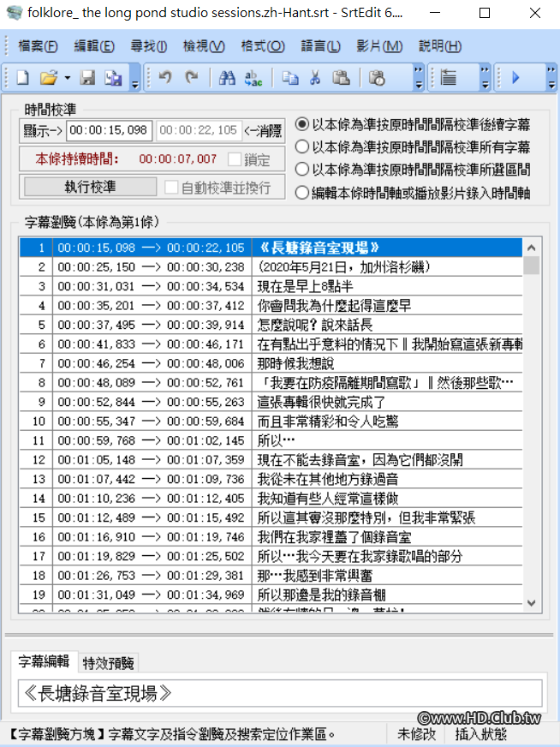Image resolution: width=560 pixels, height=747 pixels.
Task: Open the 檔案(F) menu
Action: (38, 46)
